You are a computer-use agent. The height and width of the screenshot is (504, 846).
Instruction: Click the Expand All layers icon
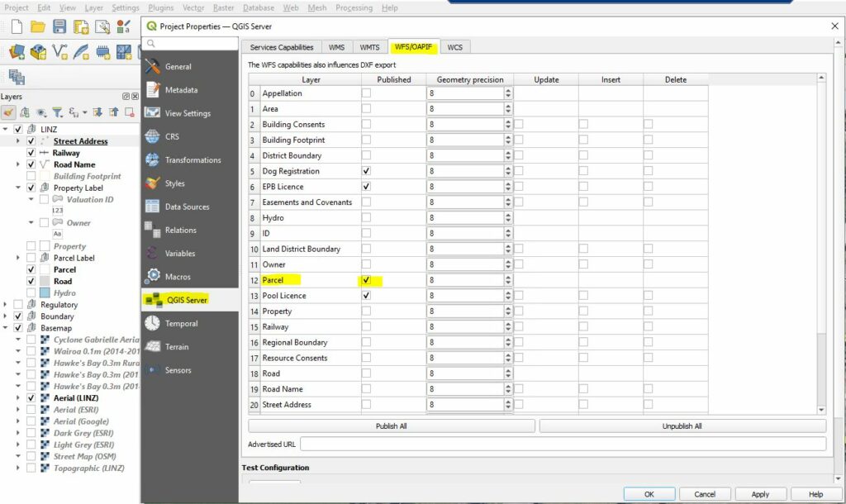tap(97, 112)
